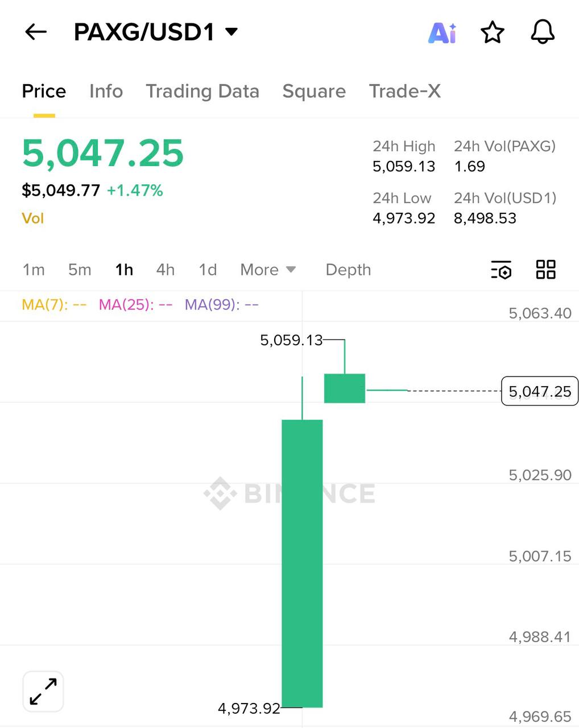The width and height of the screenshot is (579, 728).
Task: Select the Trade-X tab
Action: tap(404, 91)
